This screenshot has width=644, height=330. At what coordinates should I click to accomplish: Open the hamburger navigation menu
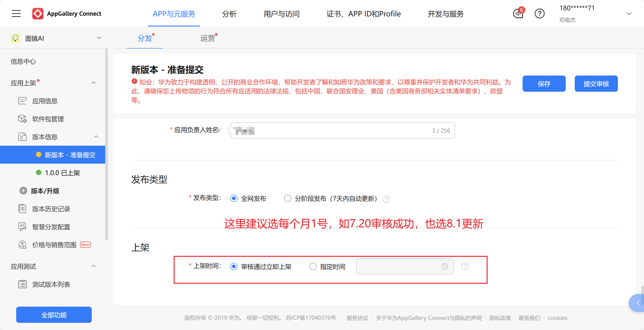point(16,13)
